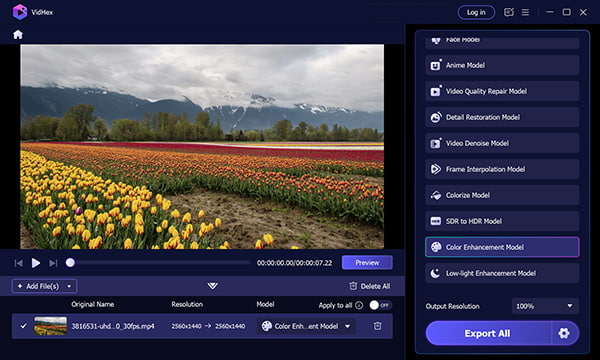Click the Face Model icon
600x360 pixels.
(x=435, y=41)
